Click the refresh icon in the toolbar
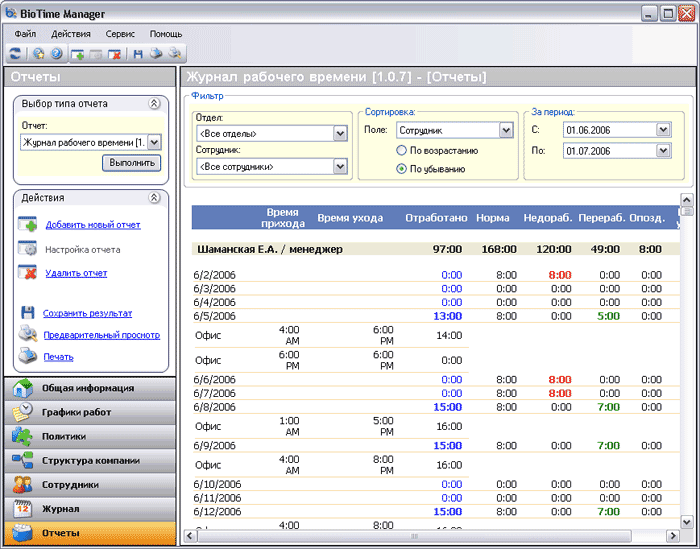This screenshot has height=549, width=700. [15, 53]
